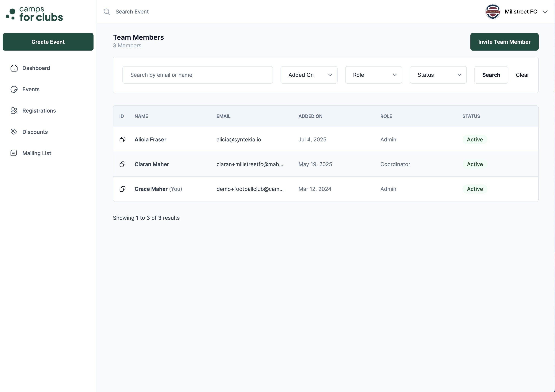This screenshot has width=555, height=392.
Task: Click the Clear filters link
Action: 522,75
